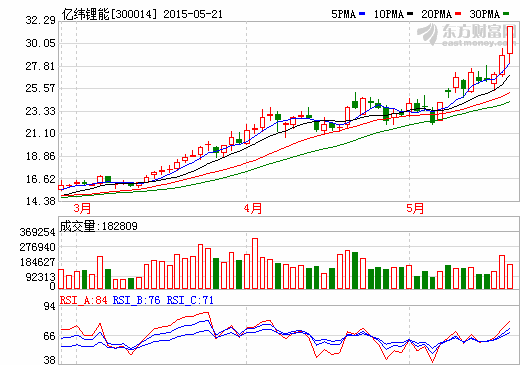Click the 369254 volume axis value

point(37,232)
